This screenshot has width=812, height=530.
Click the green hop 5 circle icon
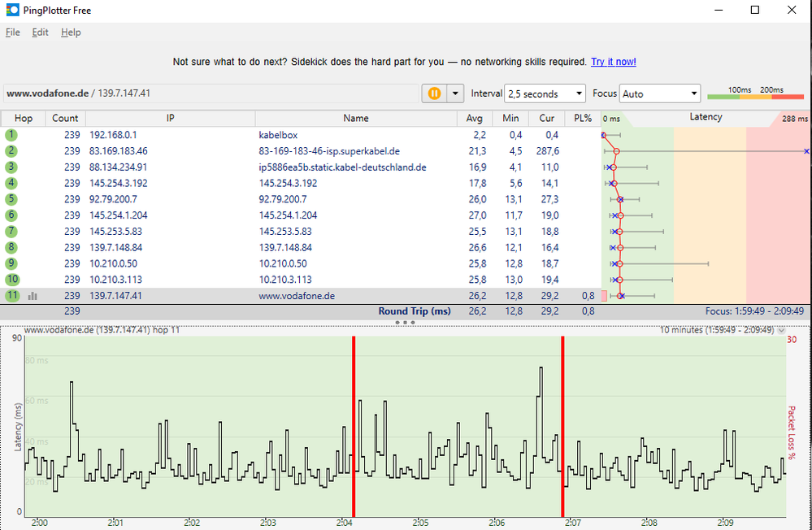(11, 199)
